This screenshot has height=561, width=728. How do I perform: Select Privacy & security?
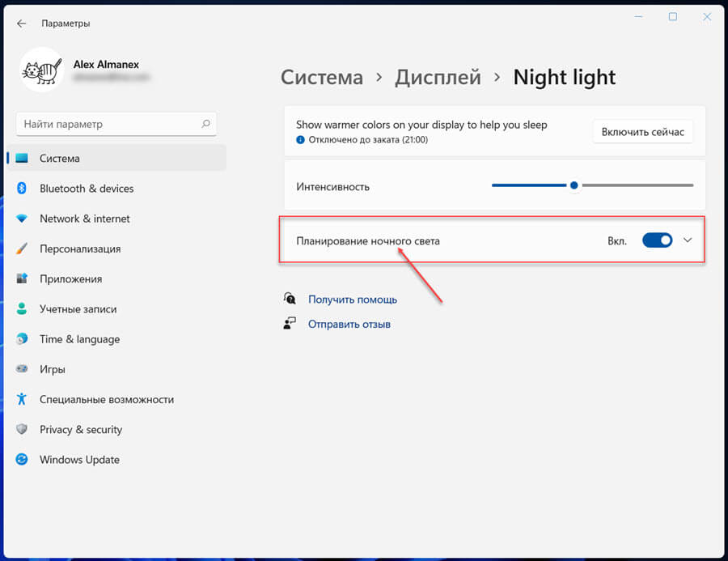tap(116, 429)
